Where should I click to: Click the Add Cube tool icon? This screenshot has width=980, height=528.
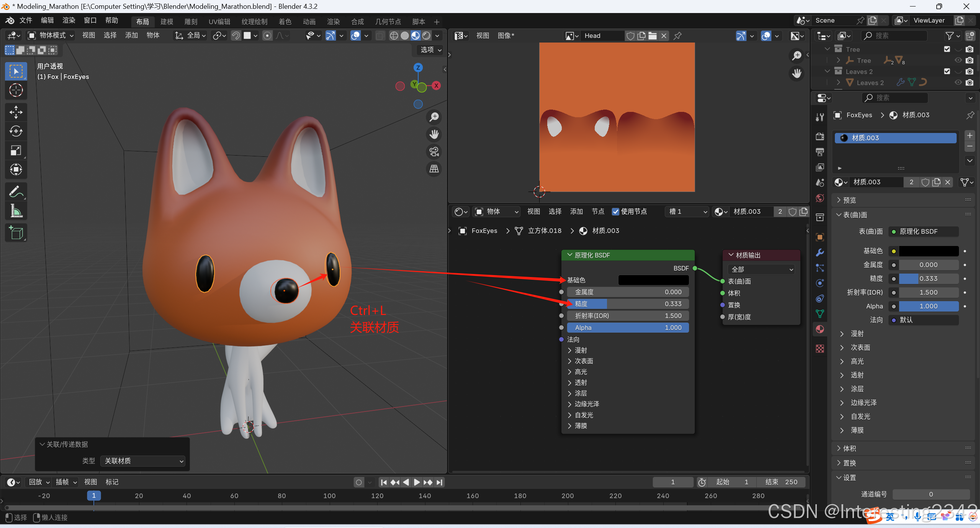click(16, 233)
